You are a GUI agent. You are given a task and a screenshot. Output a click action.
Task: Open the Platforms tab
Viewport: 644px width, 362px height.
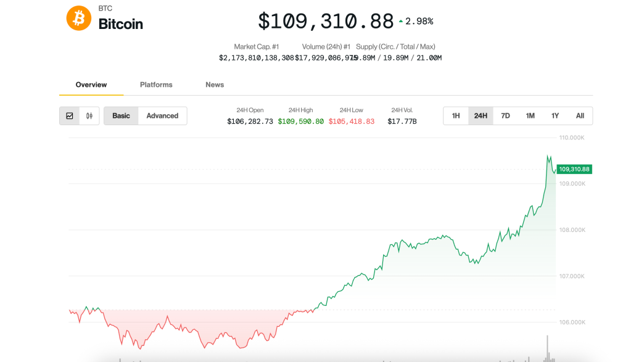(x=156, y=84)
